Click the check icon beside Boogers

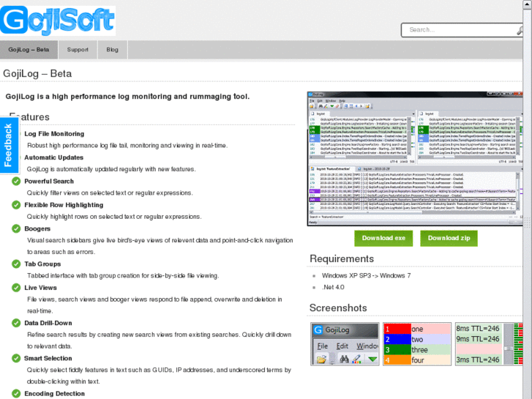click(16, 228)
